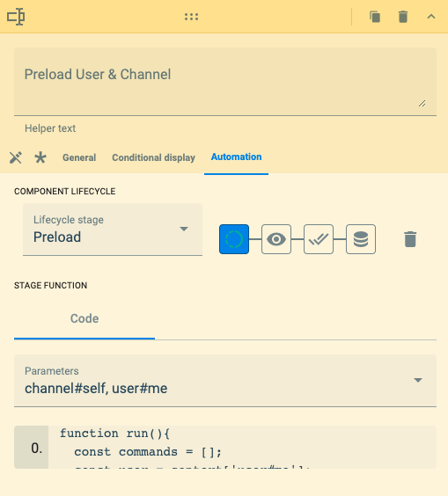Delete the component using the header trash icon
448x496 pixels.
tap(403, 17)
